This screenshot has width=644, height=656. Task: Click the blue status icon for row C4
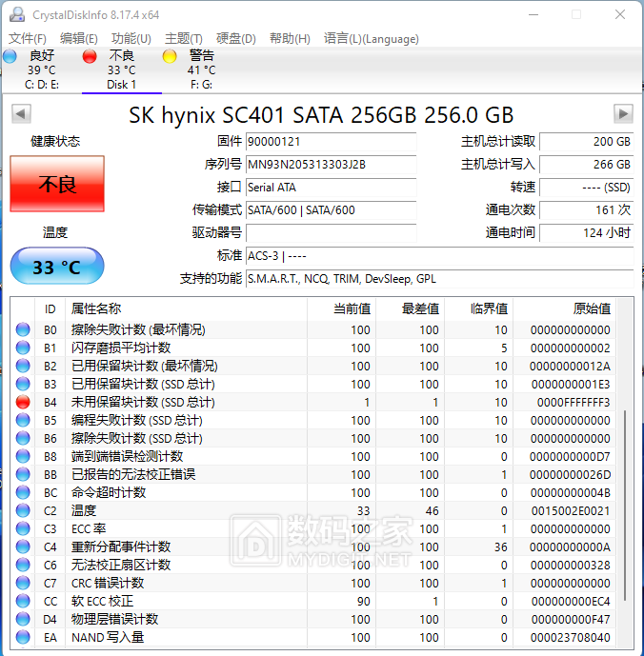click(x=23, y=547)
